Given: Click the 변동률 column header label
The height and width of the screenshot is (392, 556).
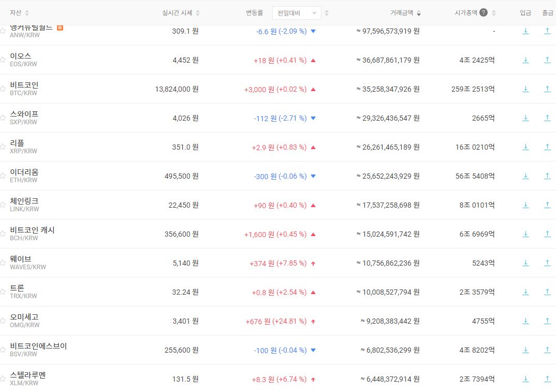Looking at the screenshot, I should (254, 13).
